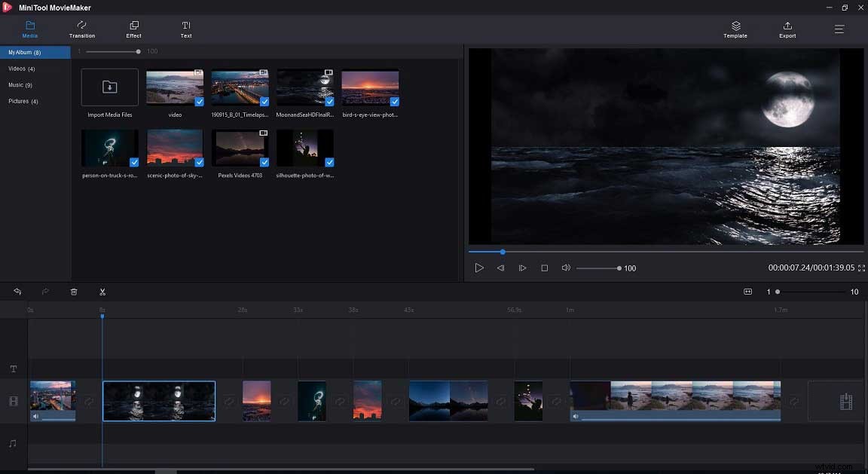
Task: Click the Redo icon
Action: [x=44, y=292]
